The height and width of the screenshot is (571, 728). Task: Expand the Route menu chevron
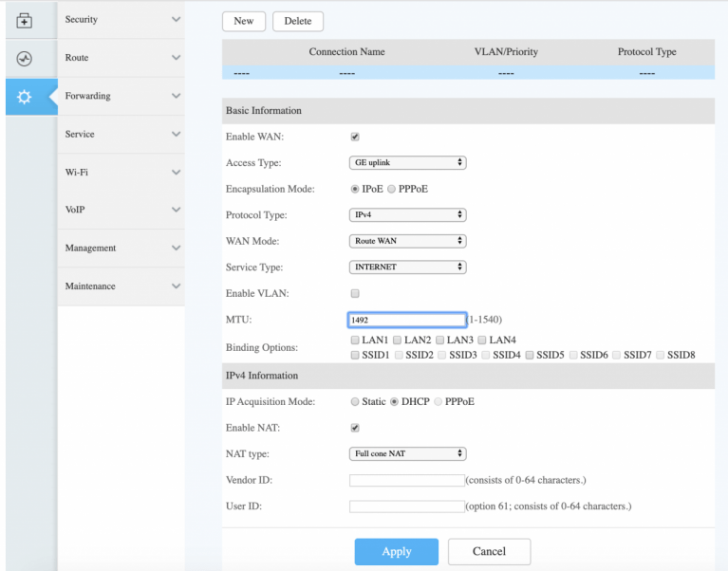[176, 58]
